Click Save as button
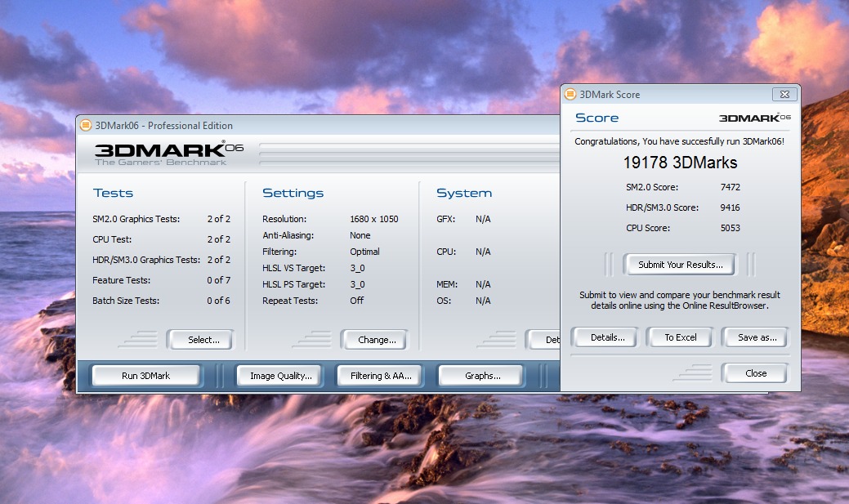 tap(757, 337)
